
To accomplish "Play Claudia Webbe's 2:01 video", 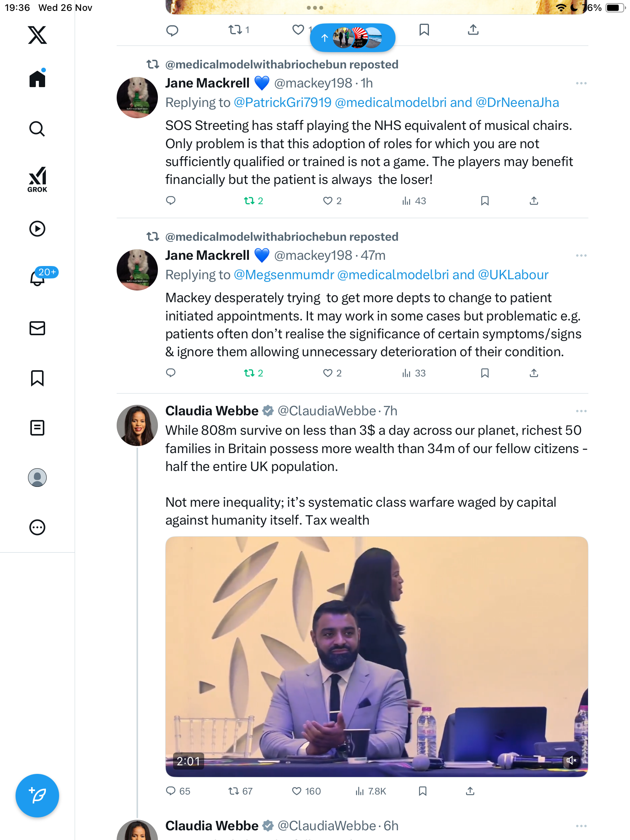I will point(376,656).
